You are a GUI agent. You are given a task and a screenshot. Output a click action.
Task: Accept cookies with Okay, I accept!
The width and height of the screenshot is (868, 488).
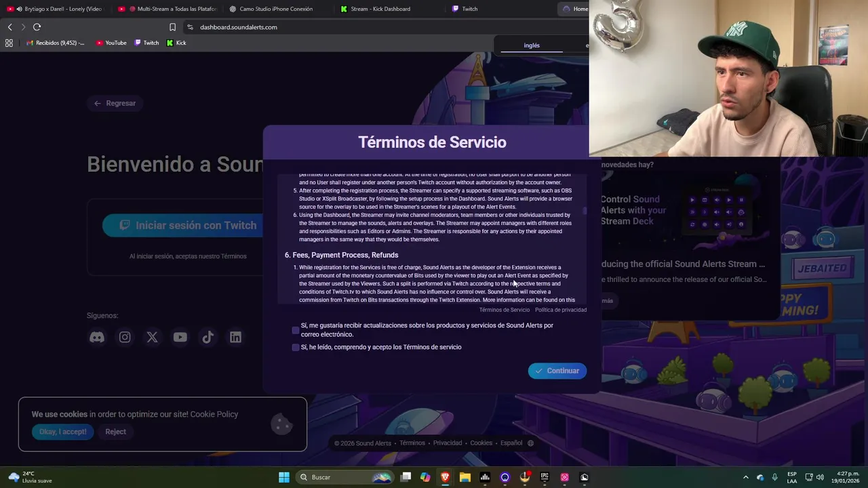click(x=62, y=432)
